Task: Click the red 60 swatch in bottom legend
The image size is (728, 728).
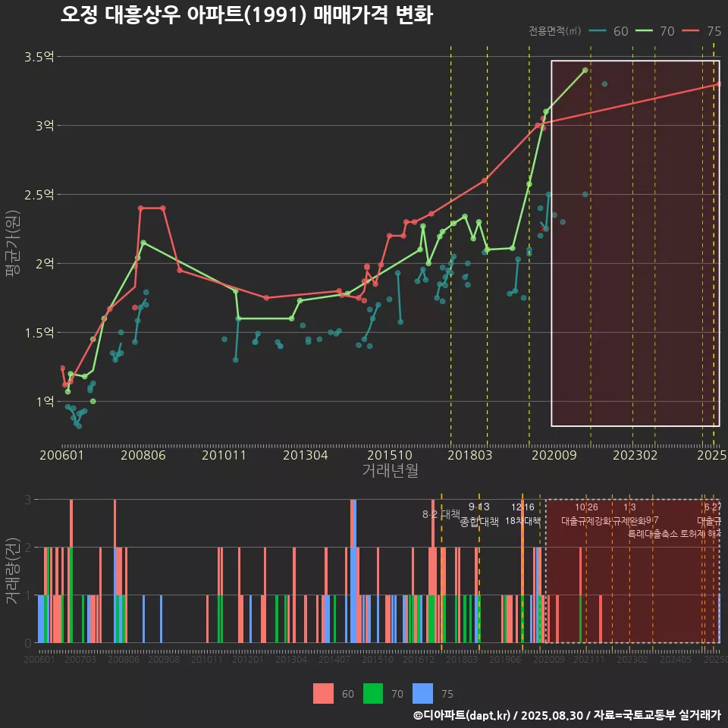Action: pos(323,693)
